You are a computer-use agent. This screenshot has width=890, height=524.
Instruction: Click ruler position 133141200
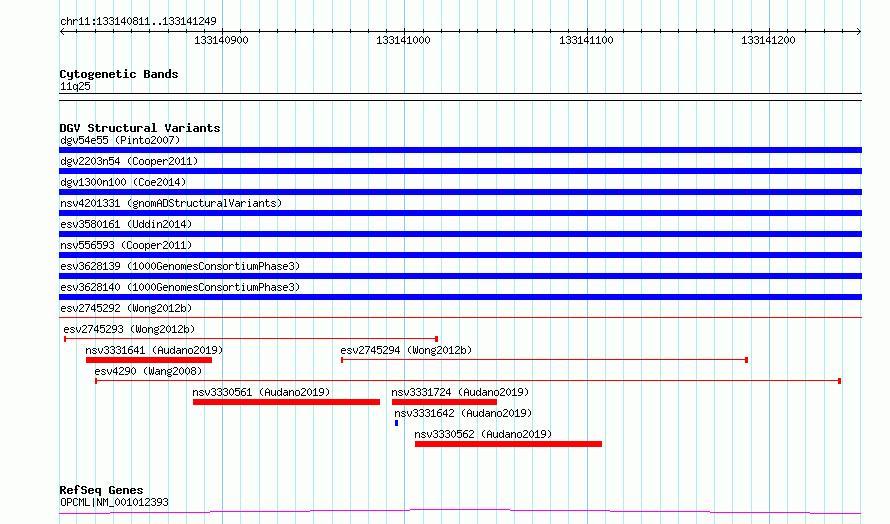tap(768, 40)
